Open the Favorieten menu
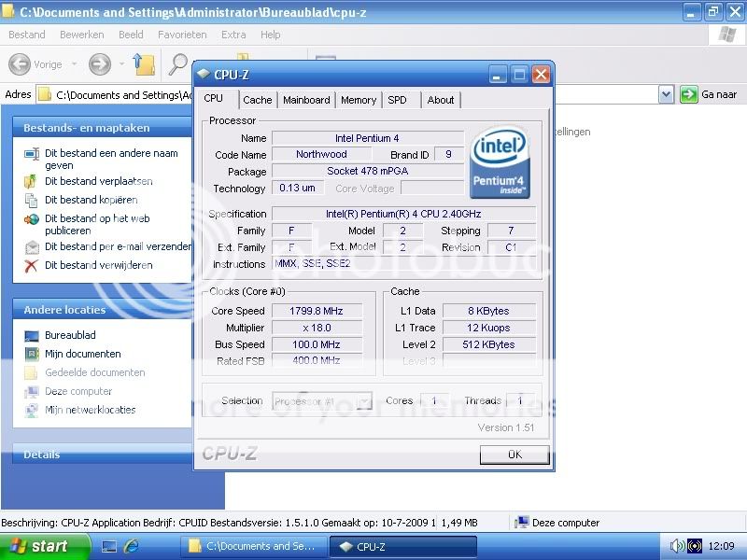The width and height of the screenshot is (747, 560). coord(182,35)
